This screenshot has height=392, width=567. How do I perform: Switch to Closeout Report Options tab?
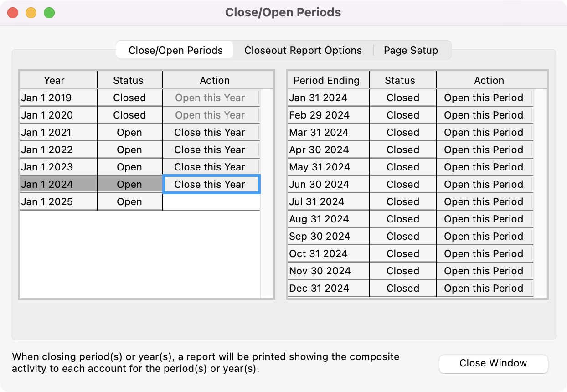[x=303, y=50]
